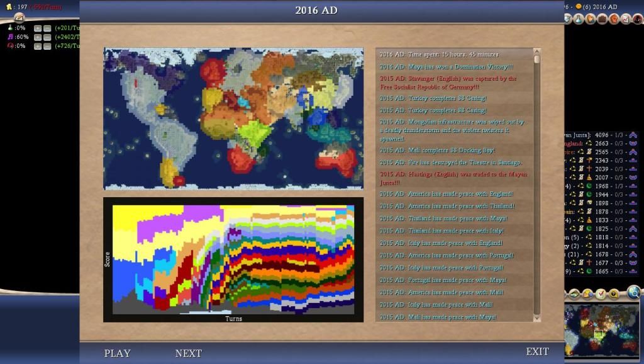The image size is (644, 364).
Task: Click the event log scroll up arrow
Action: (536, 52)
